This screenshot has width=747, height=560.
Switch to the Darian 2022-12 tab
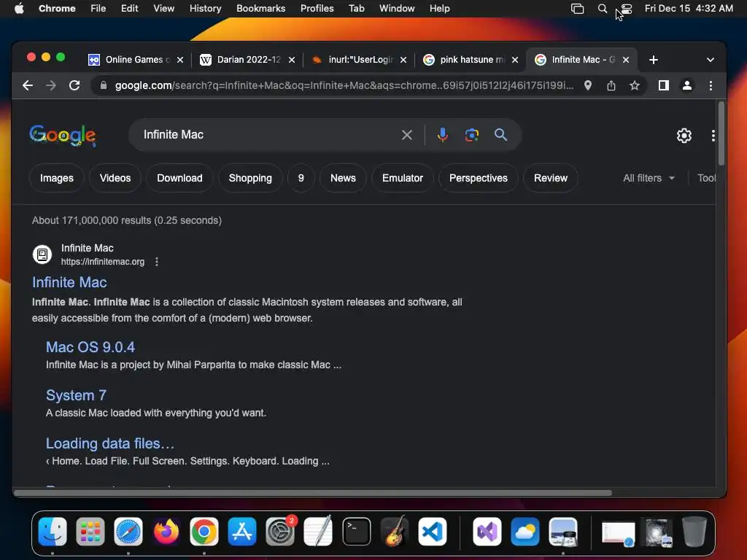click(248, 60)
